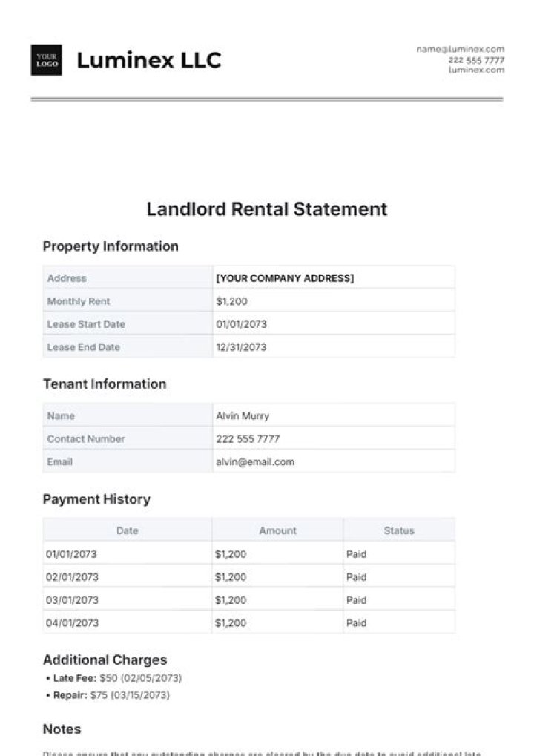Click the Paid status for 04/01/2073

point(356,623)
